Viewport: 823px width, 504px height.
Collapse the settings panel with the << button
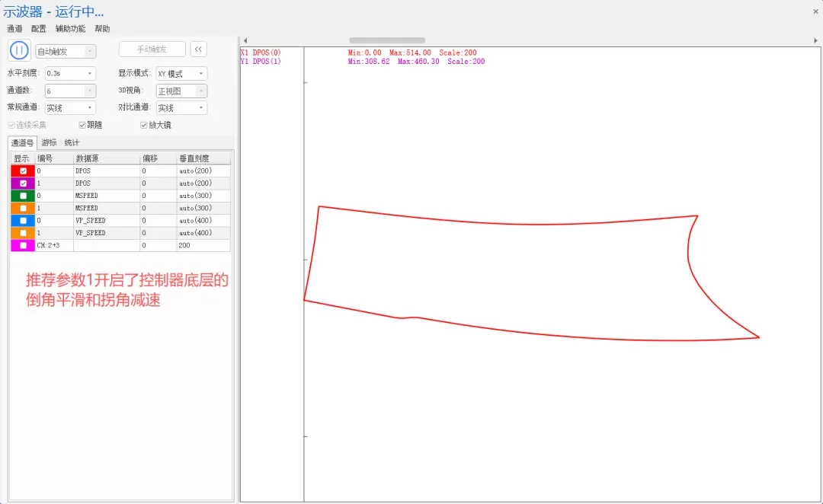click(x=198, y=49)
